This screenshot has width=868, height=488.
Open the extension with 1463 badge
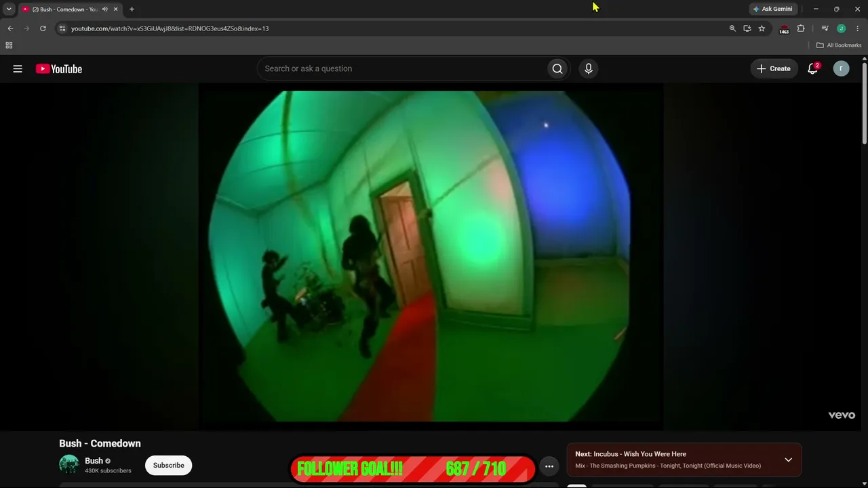(784, 29)
